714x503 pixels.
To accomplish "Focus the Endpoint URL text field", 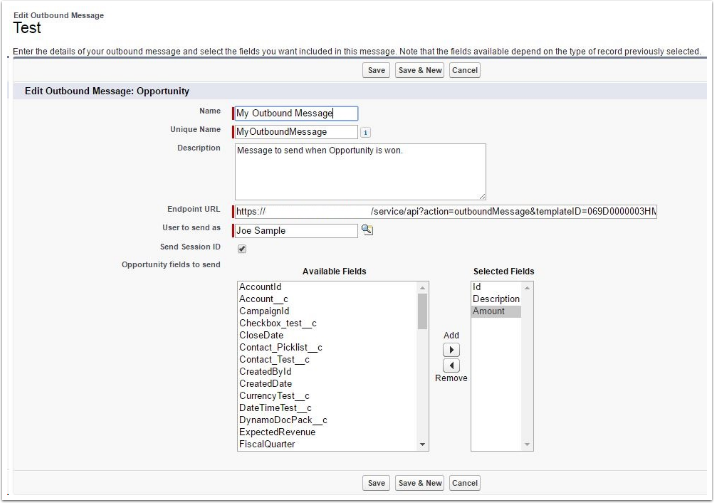I will (445, 212).
